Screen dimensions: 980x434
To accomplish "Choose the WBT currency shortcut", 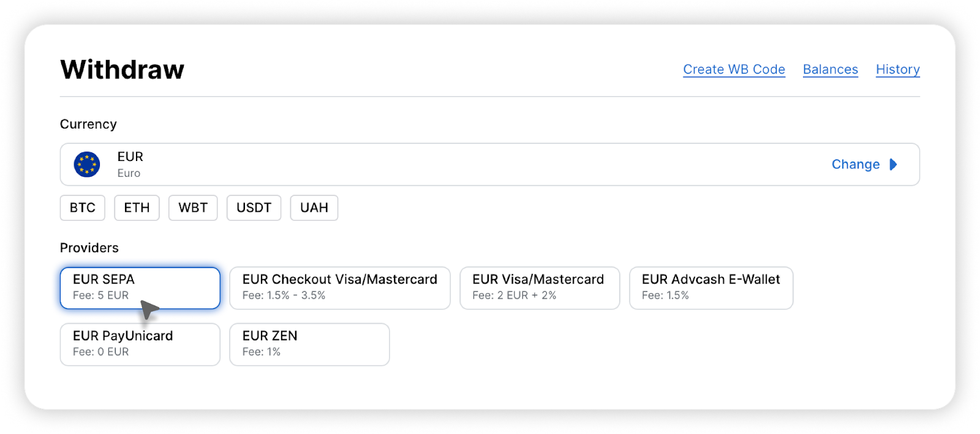I will (193, 208).
